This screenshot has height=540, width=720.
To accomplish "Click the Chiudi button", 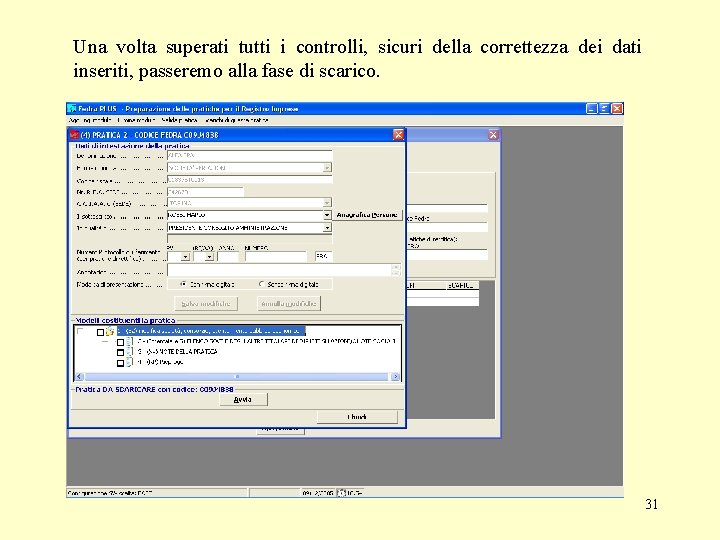I will 357,417.
